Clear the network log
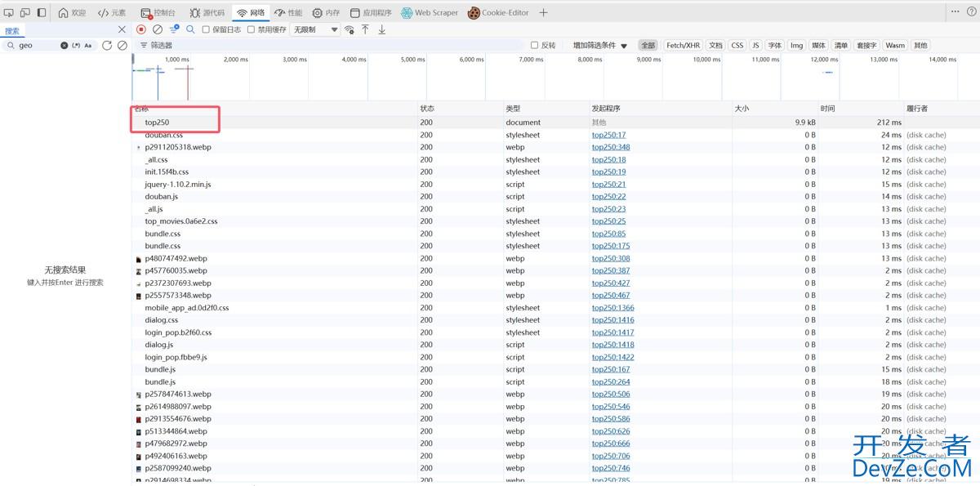Screen dimensions: 980x486 pyautogui.click(x=158, y=29)
